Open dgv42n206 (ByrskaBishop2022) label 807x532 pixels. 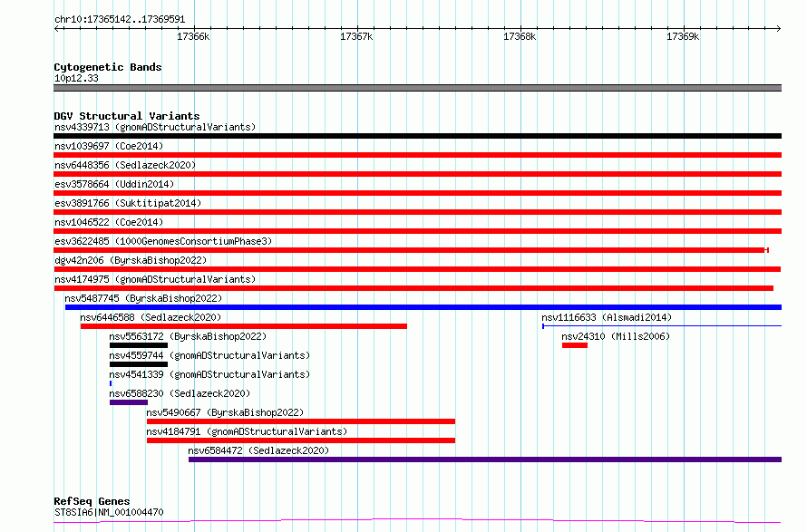pyautogui.click(x=131, y=260)
